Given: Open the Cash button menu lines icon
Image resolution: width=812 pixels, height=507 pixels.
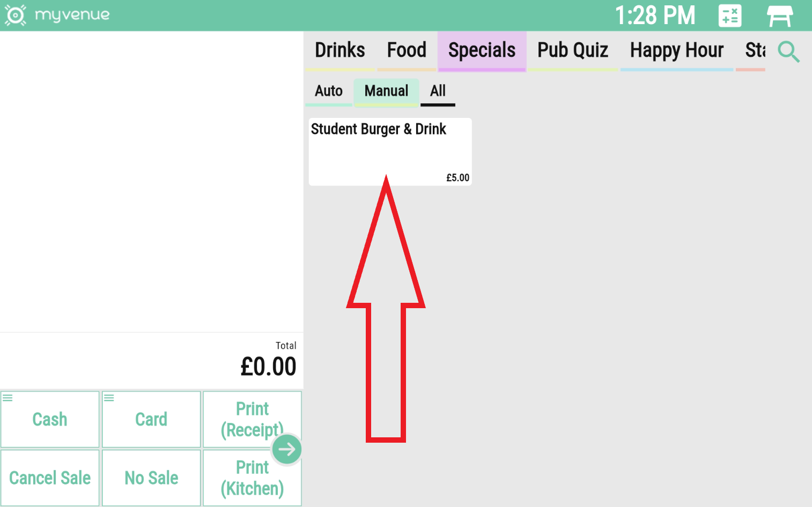Looking at the screenshot, I should (8, 398).
